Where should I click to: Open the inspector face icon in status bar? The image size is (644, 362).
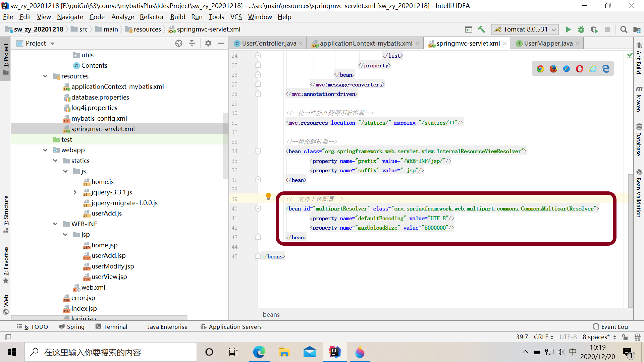(x=638, y=337)
